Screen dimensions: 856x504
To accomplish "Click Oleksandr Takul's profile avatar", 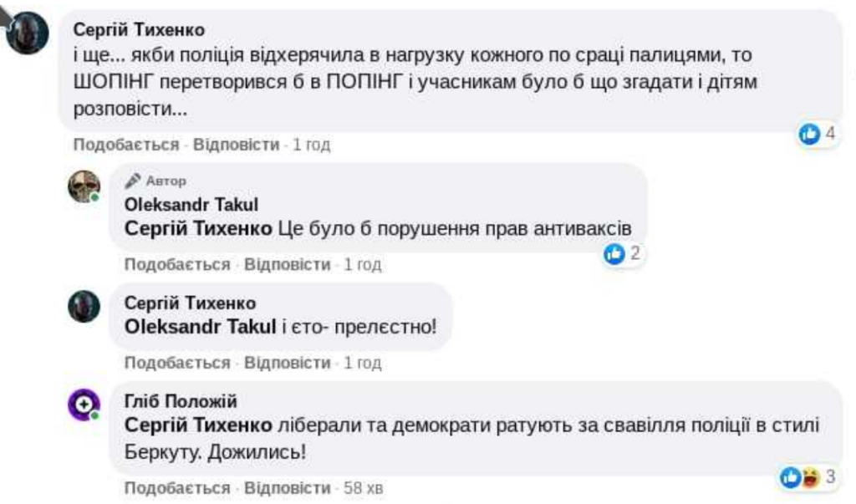I will tap(84, 186).
